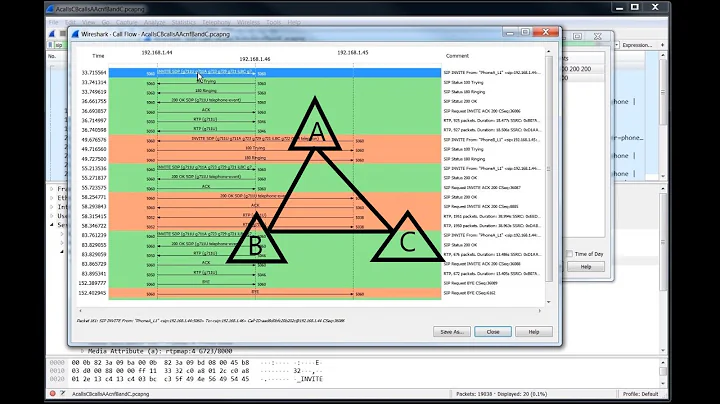Toggle the Time of Day checkbox
The width and height of the screenshot is (720, 404).
tap(569, 254)
